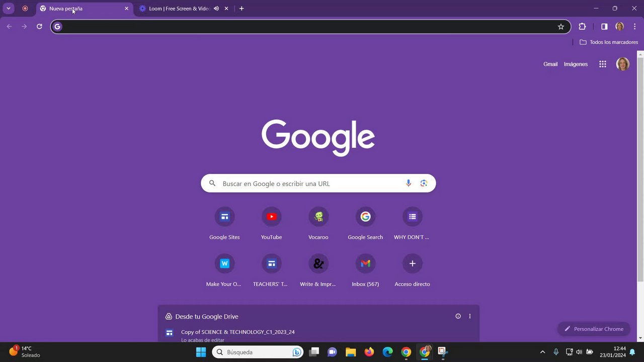644x362 pixels.
Task: Open the Teams chat taskbar icon
Action: pos(332,352)
